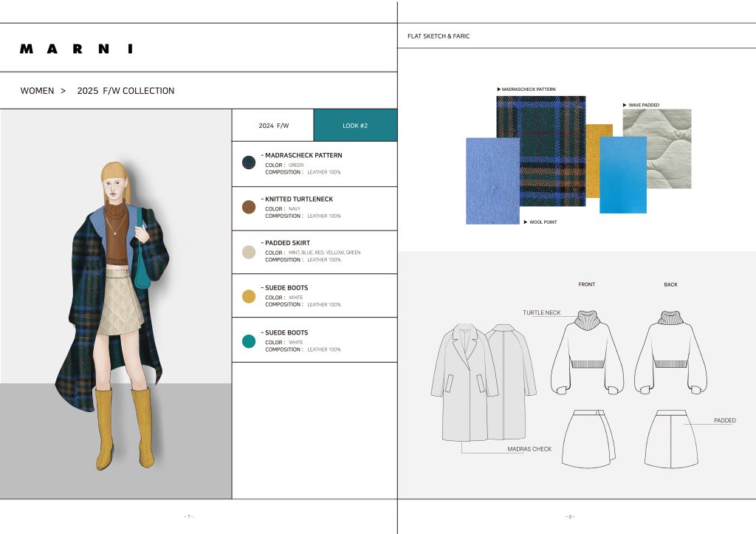Select the teal color circle swatch
Viewport: 756px width, 534px height.
249,340
